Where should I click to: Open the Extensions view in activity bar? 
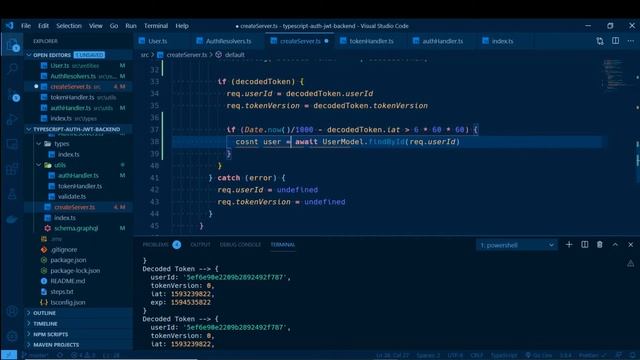coord(12,168)
